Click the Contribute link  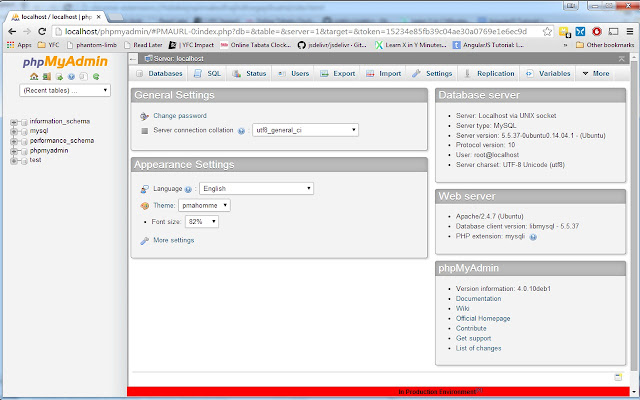pyautogui.click(x=471, y=329)
